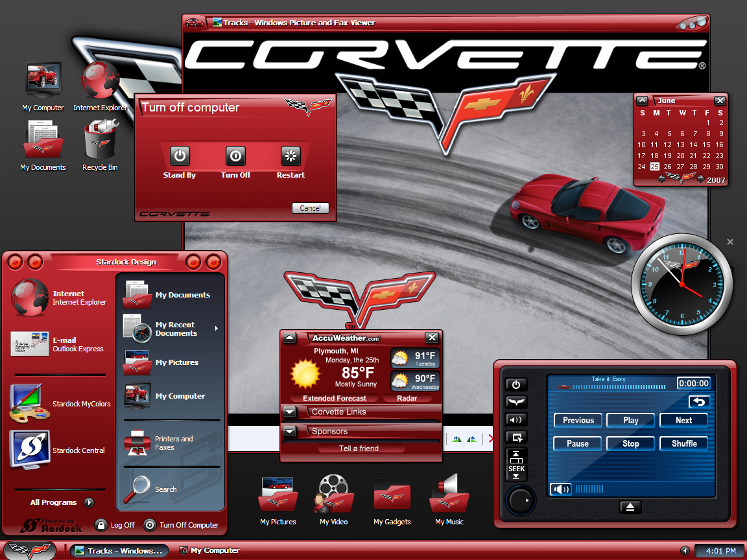The height and width of the screenshot is (560, 747).
Task: Click the Stand By power icon
Action: click(x=180, y=156)
